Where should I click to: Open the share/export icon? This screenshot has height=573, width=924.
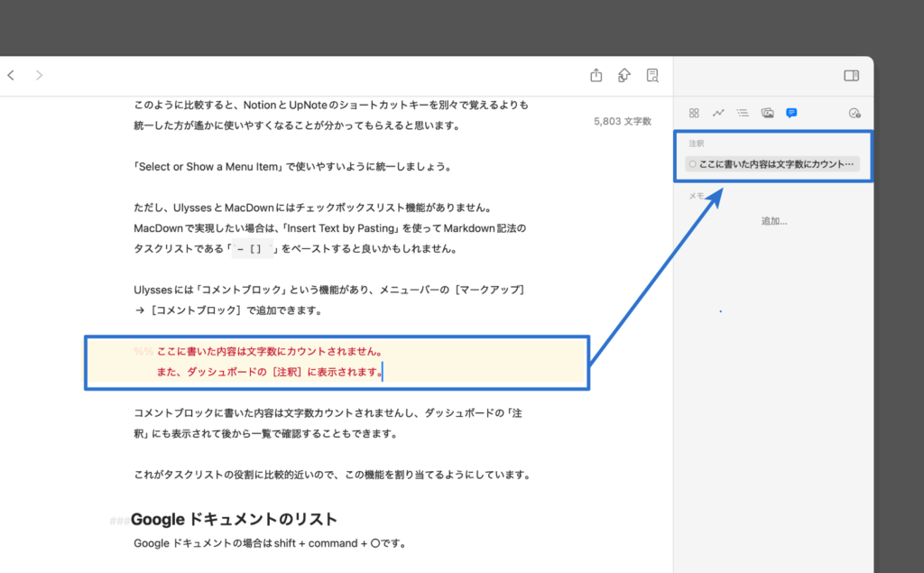click(596, 76)
